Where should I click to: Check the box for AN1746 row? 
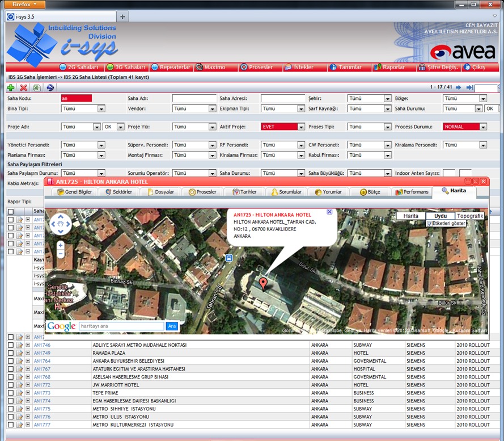click(11, 345)
